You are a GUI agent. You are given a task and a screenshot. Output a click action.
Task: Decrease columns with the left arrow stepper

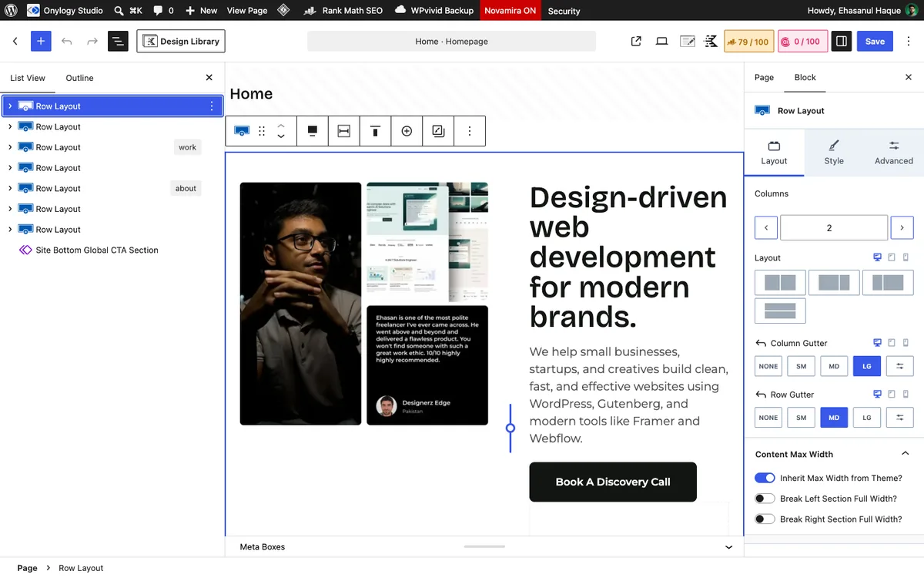pos(766,228)
